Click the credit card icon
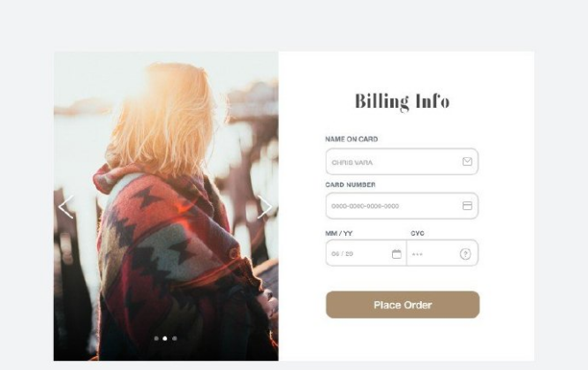 coord(467,206)
